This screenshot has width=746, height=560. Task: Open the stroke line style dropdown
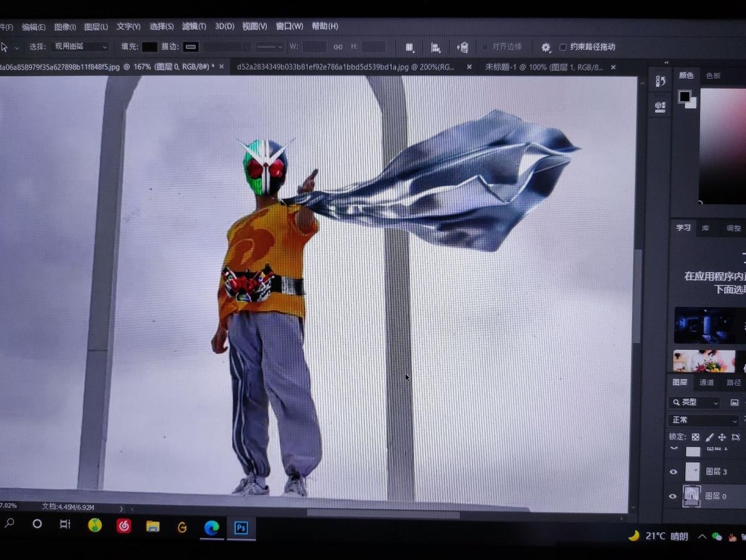click(269, 47)
